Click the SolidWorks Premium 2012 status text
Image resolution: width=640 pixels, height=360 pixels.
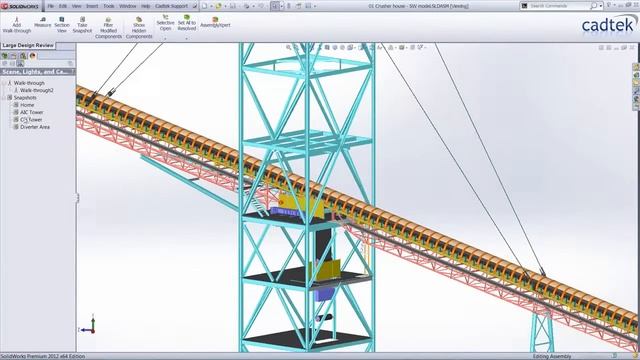click(x=42, y=356)
